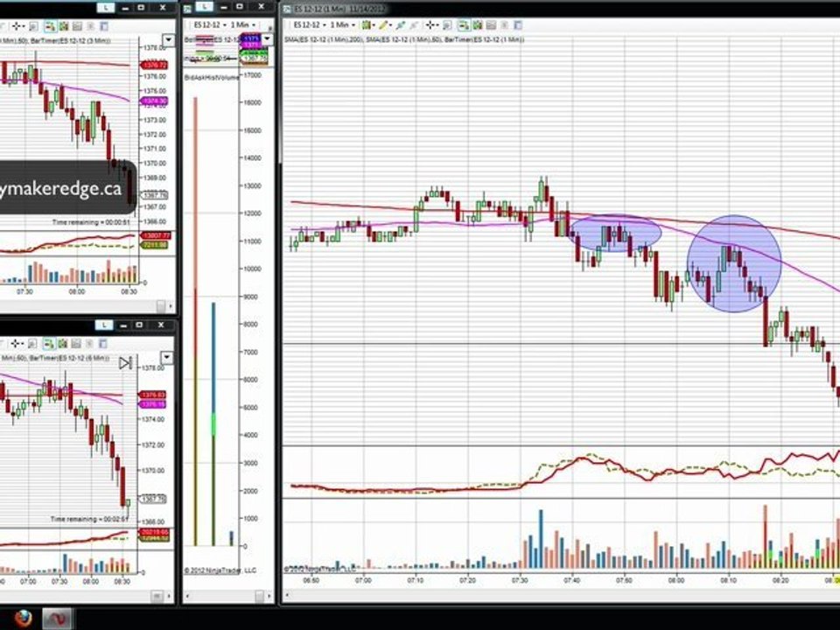Toggle Chart Trader in 3 Min chart window
The width and height of the screenshot is (840, 630).
(x=51, y=25)
